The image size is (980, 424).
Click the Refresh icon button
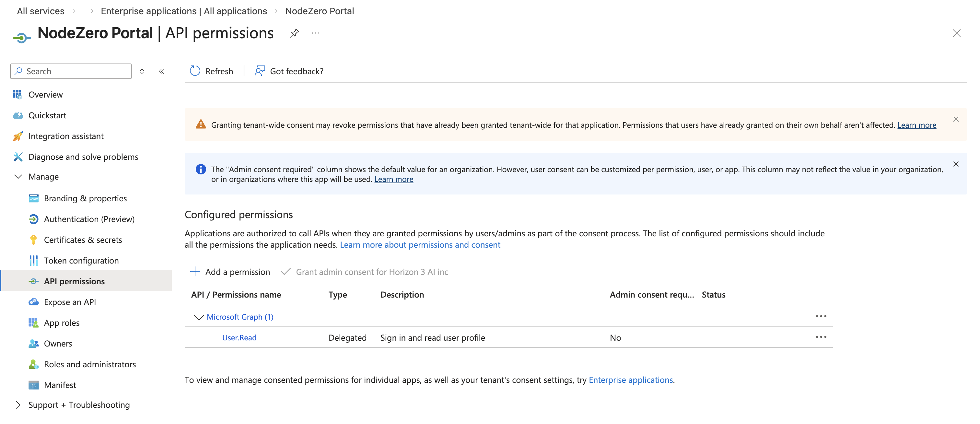pyautogui.click(x=195, y=71)
